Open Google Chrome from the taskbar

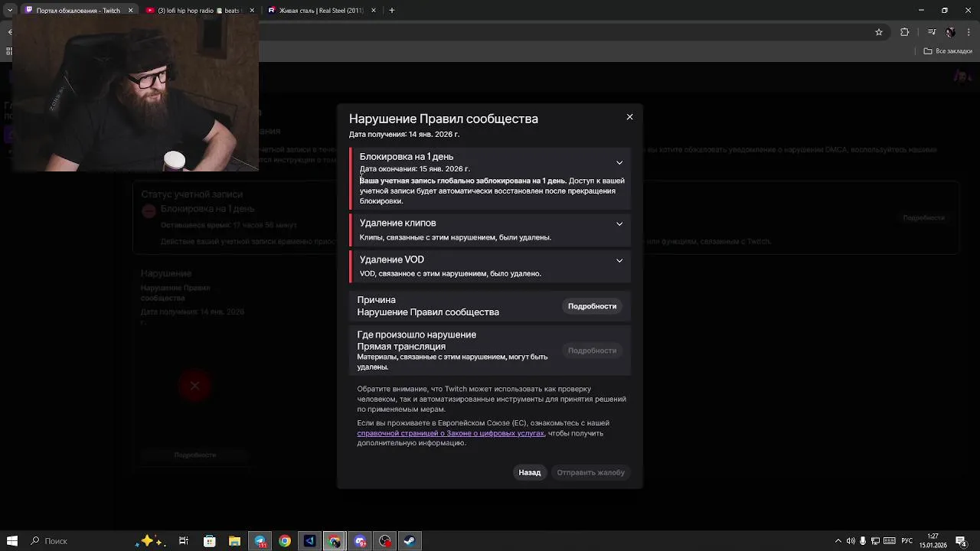[285, 541]
